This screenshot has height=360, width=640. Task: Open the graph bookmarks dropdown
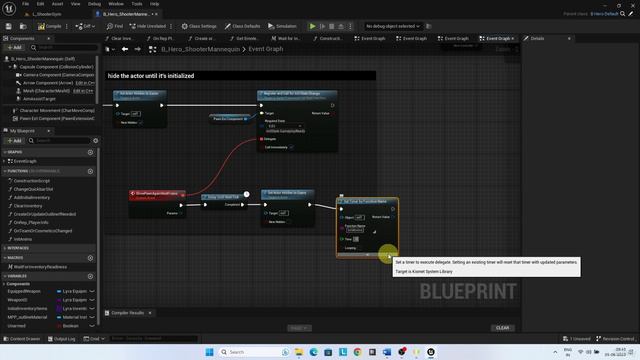[x=110, y=49]
